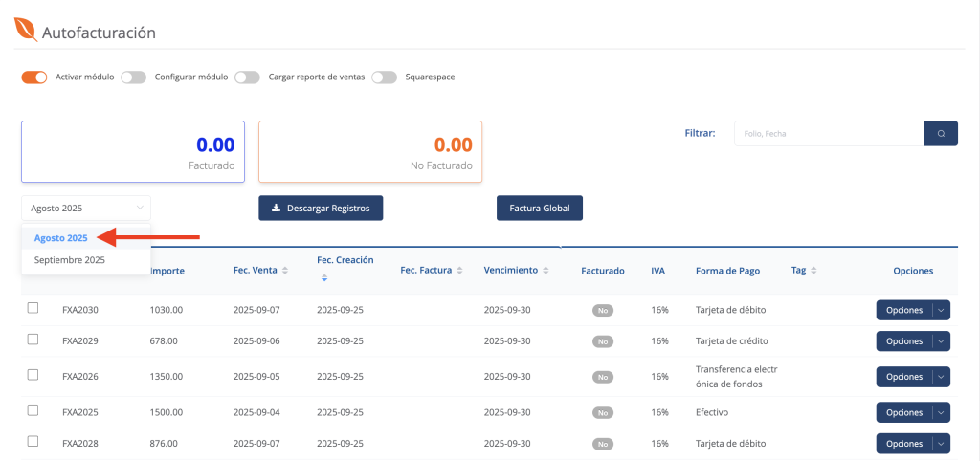Click the magnifier search icon button
980x461 pixels.
(941, 133)
